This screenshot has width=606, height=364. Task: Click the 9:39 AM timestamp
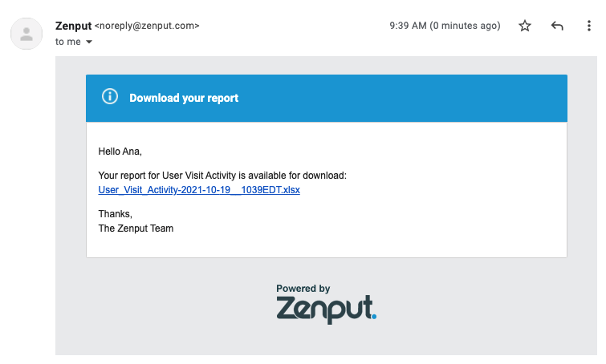coord(408,26)
